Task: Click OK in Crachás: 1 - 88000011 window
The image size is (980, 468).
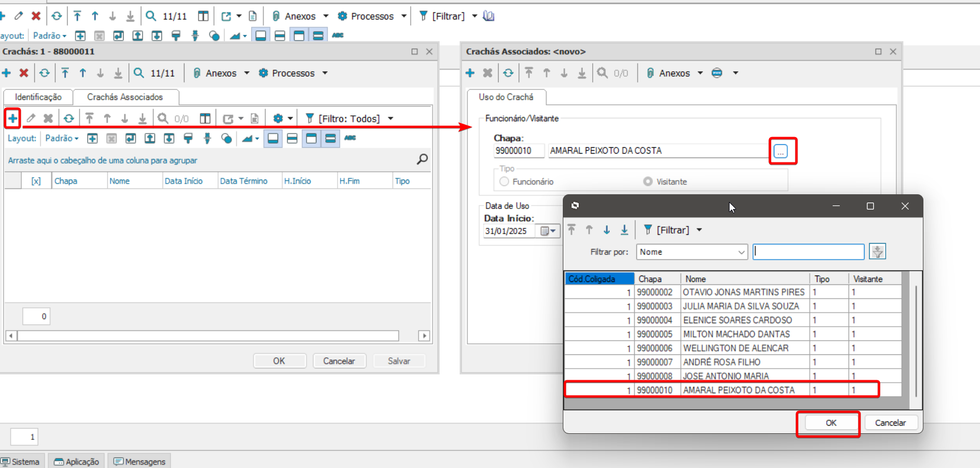Action: click(279, 361)
